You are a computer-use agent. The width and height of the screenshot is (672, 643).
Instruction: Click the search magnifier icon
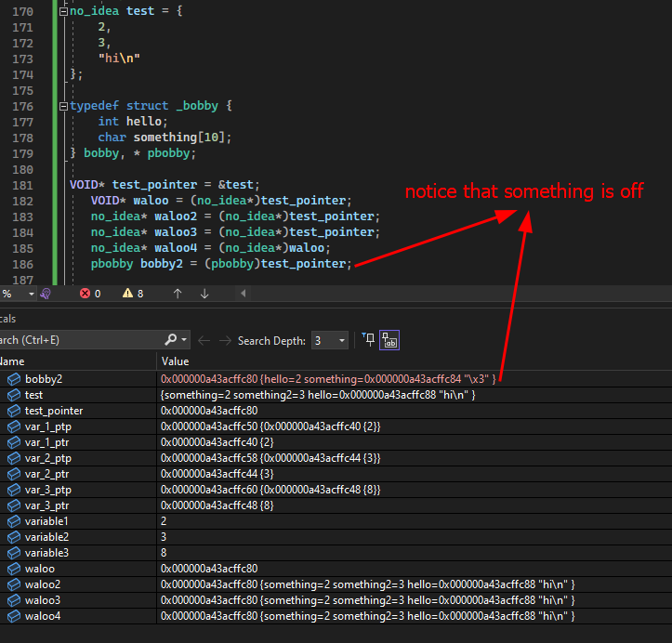click(170, 340)
